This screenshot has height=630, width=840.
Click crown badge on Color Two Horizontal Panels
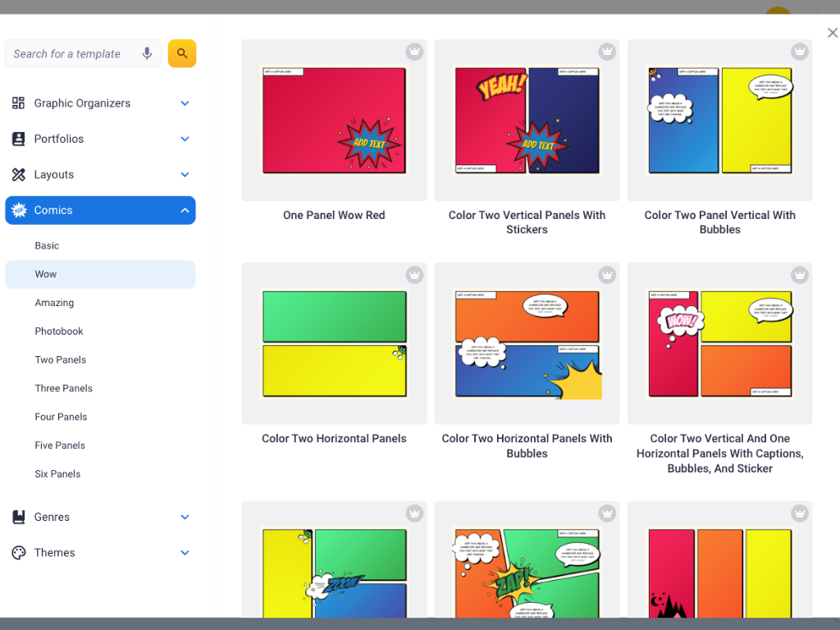pos(414,275)
